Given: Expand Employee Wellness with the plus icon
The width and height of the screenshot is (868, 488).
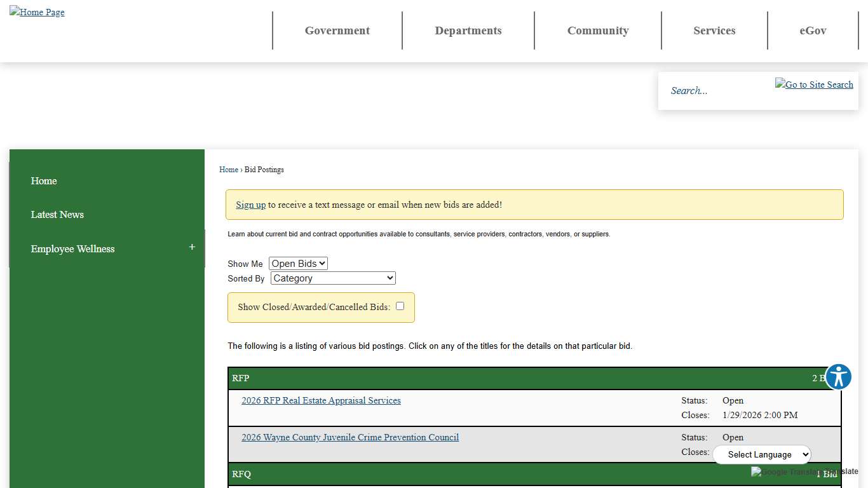Looking at the screenshot, I should [x=192, y=247].
